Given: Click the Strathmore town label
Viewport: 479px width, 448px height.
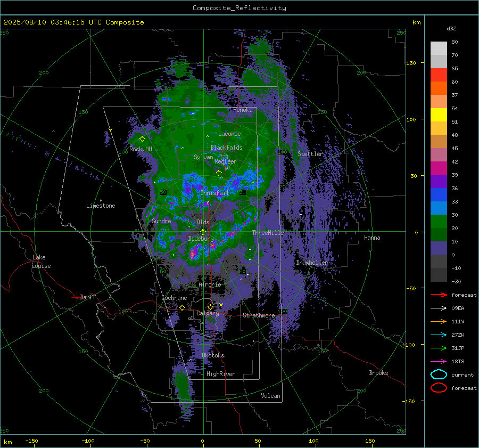Looking at the screenshot, I should click(x=259, y=315).
